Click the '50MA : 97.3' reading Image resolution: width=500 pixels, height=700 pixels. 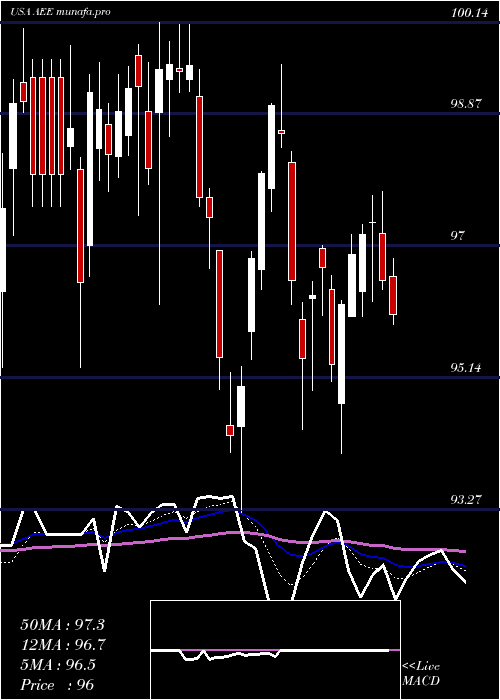(62, 625)
